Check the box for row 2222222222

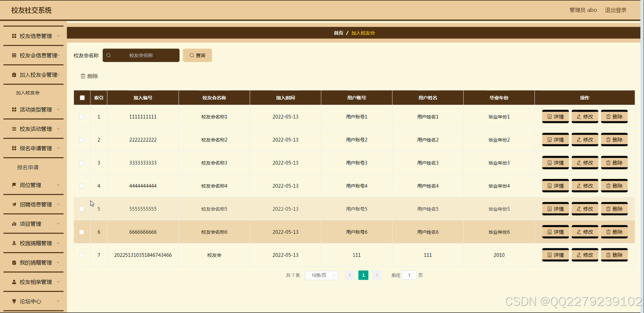click(82, 140)
